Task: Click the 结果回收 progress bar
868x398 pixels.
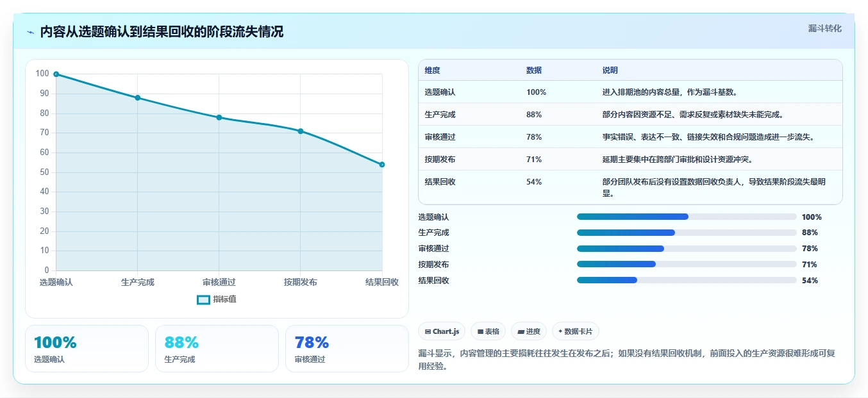Action: 687,280
